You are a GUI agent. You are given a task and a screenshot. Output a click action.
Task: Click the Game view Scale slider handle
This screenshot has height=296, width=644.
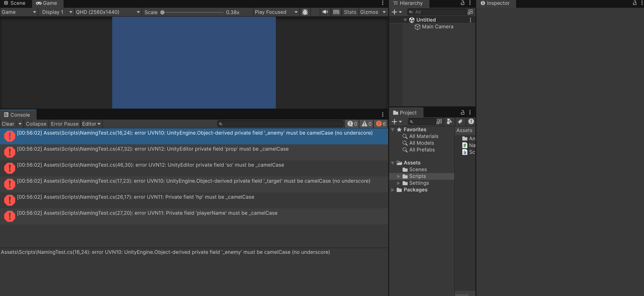pyautogui.click(x=162, y=12)
